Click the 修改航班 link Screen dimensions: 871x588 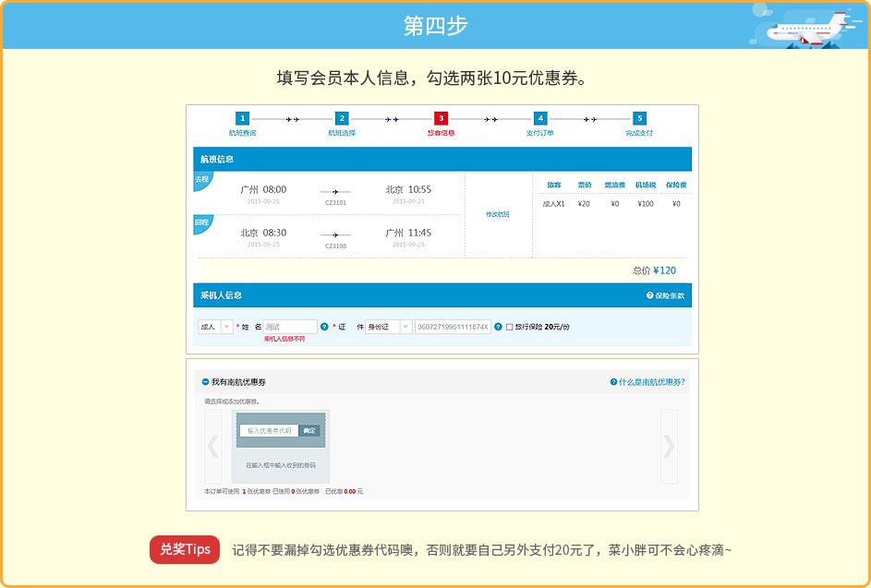coord(498,214)
